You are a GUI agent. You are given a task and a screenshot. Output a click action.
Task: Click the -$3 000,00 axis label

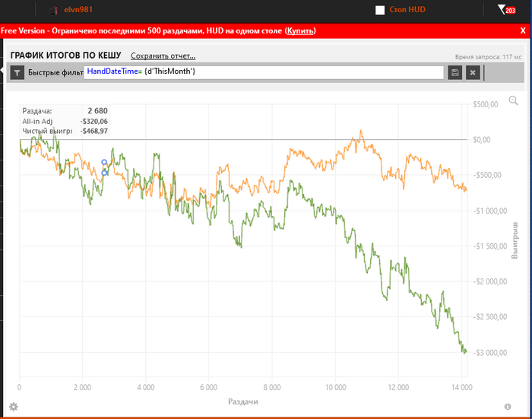[490, 352]
